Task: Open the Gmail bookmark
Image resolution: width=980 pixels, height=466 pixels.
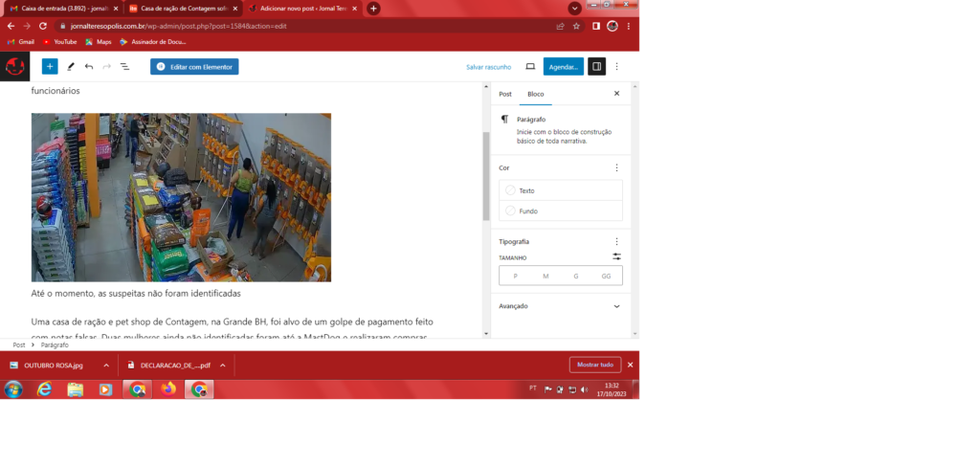Action: click(x=21, y=42)
